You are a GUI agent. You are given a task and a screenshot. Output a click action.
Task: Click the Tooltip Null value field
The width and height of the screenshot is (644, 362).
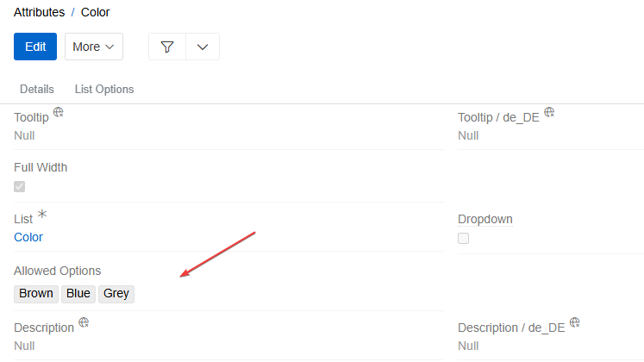pyautogui.click(x=24, y=135)
